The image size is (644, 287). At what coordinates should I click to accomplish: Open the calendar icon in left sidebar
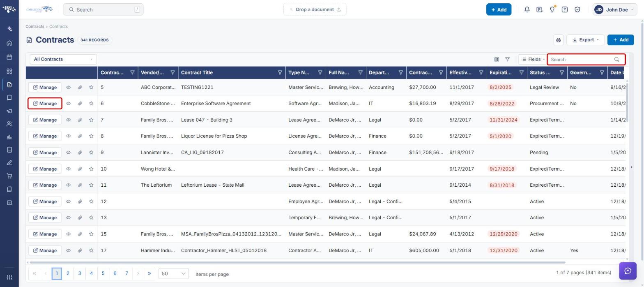point(9,57)
